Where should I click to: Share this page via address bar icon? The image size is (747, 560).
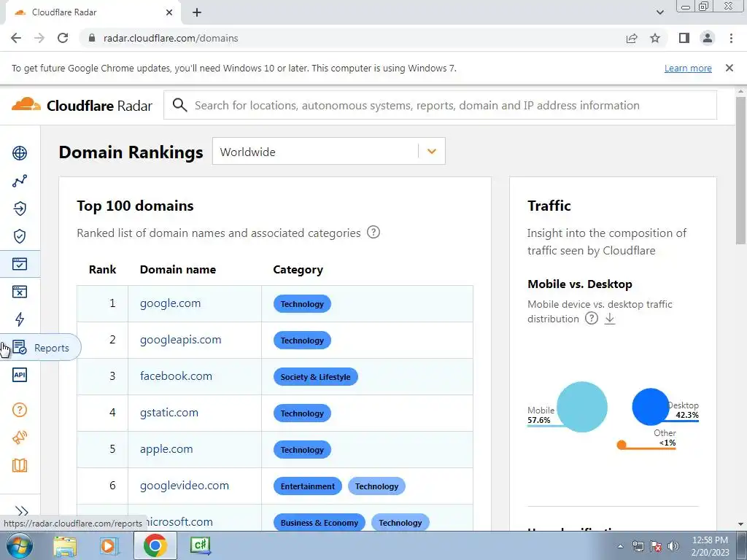[x=632, y=38]
